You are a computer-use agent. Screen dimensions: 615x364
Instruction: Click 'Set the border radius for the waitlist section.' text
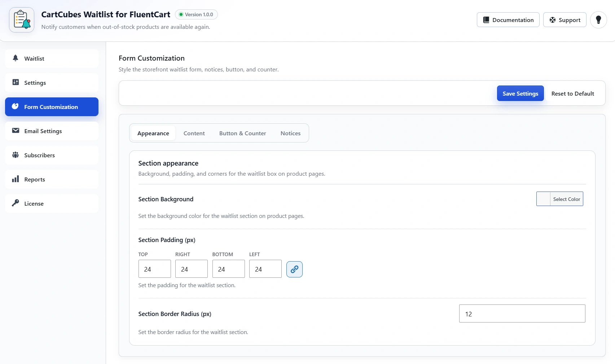[x=193, y=332]
